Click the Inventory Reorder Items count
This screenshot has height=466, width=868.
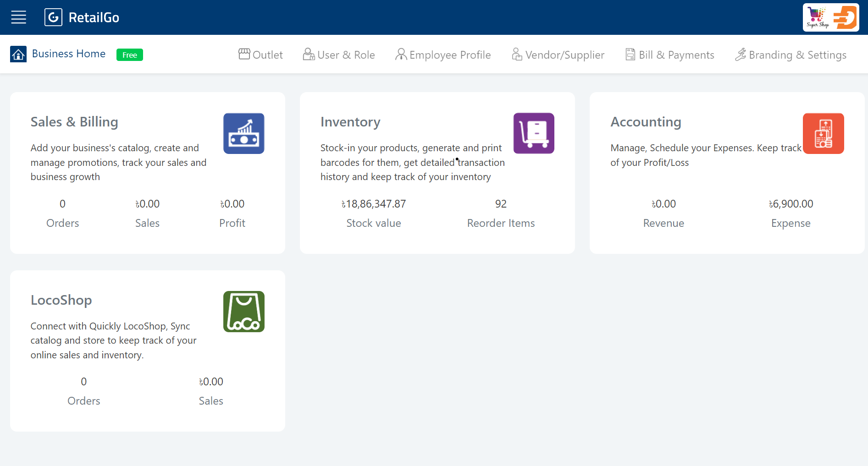coord(501,204)
